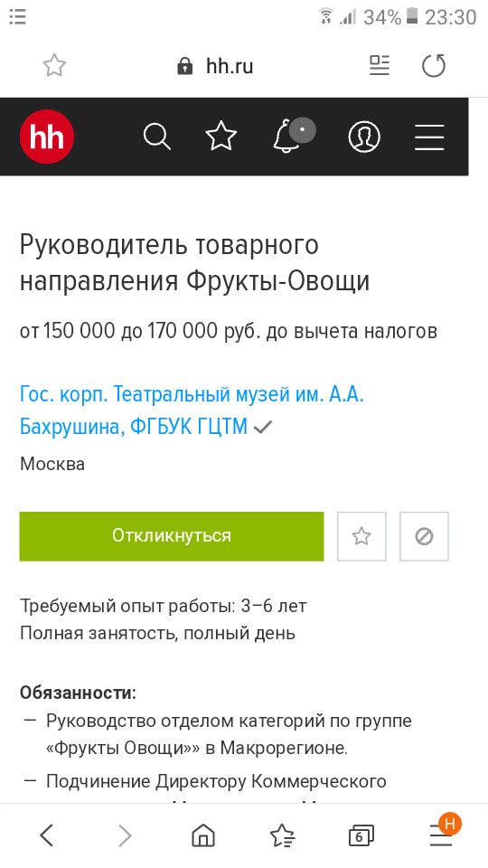488x868 pixels.
Task: Open the hh hamburger menu
Action: coord(429,137)
